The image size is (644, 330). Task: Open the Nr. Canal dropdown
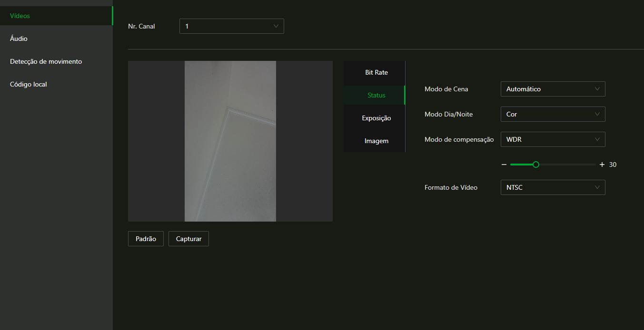[232, 26]
